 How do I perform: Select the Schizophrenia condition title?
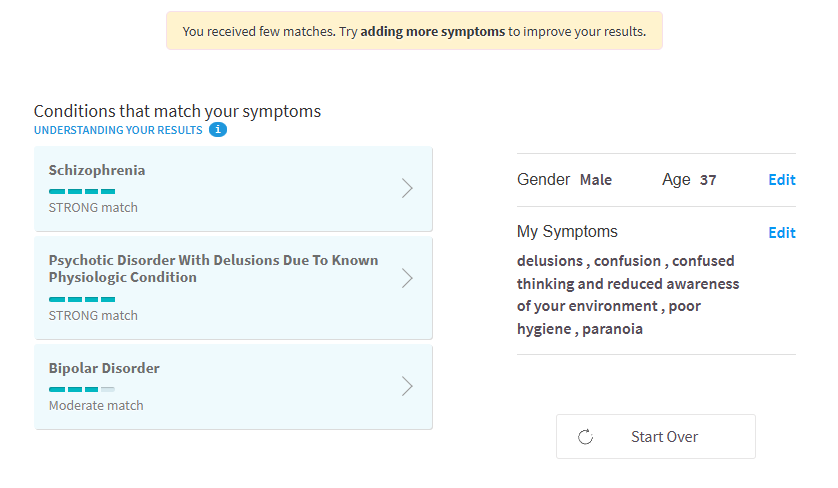(x=97, y=170)
